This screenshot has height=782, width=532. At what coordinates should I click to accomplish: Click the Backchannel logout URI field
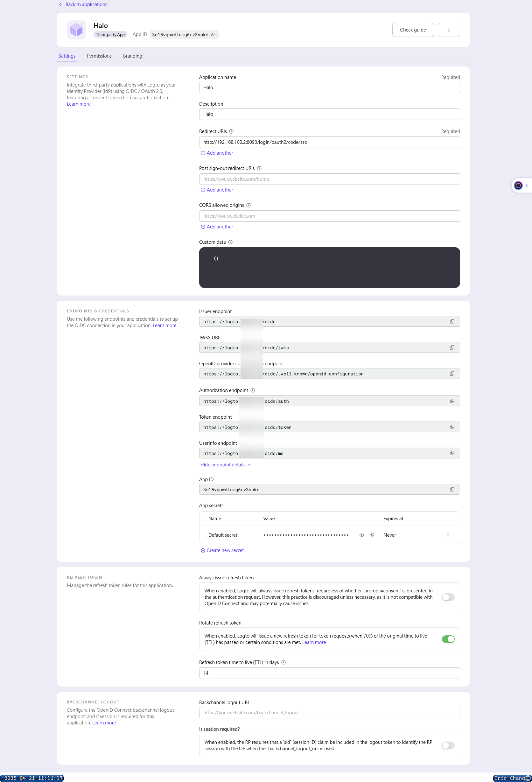[x=329, y=713]
